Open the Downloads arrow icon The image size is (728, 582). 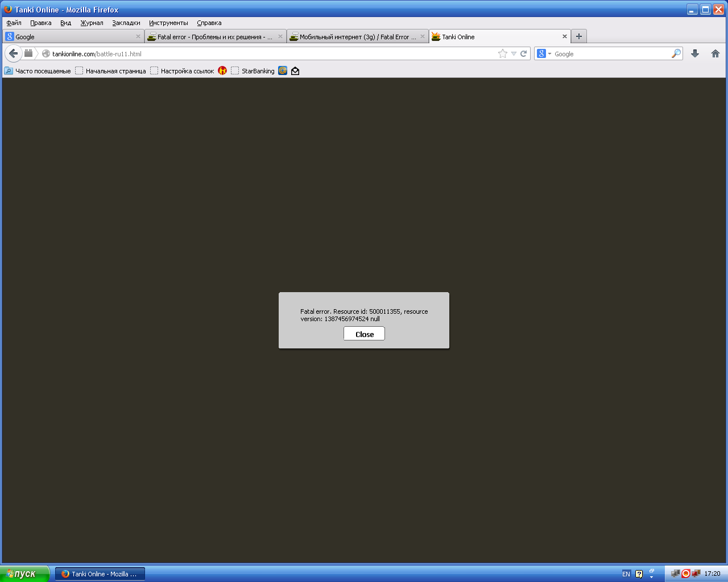(695, 53)
